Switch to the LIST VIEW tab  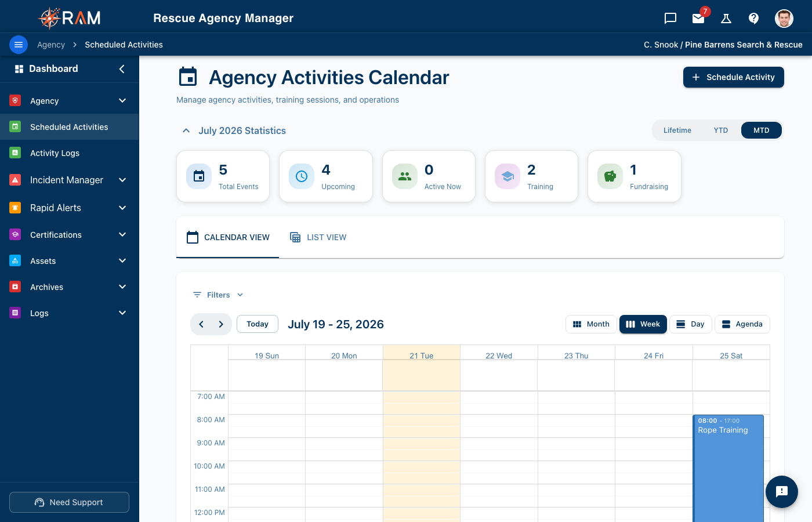point(318,237)
